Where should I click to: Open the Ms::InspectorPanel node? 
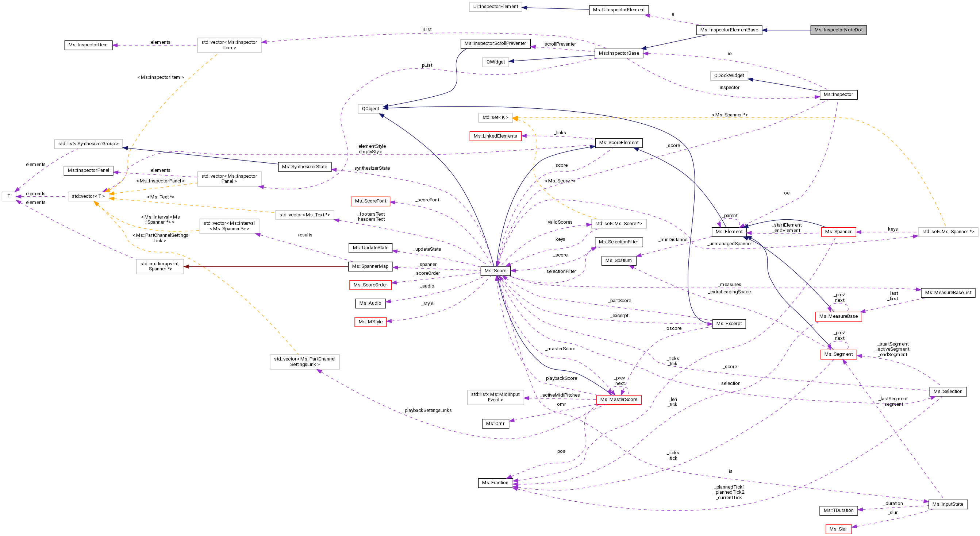coord(88,170)
